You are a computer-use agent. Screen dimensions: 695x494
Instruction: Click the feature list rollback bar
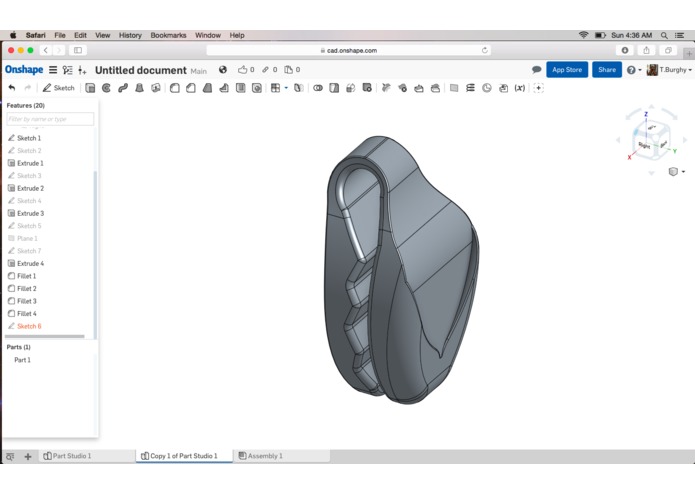(44, 336)
